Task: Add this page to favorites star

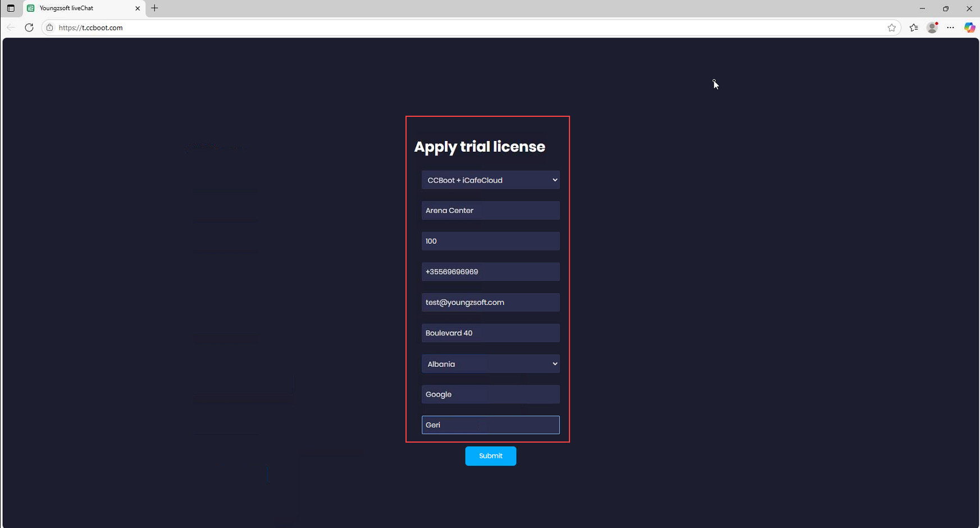Action: [x=891, y=28]
